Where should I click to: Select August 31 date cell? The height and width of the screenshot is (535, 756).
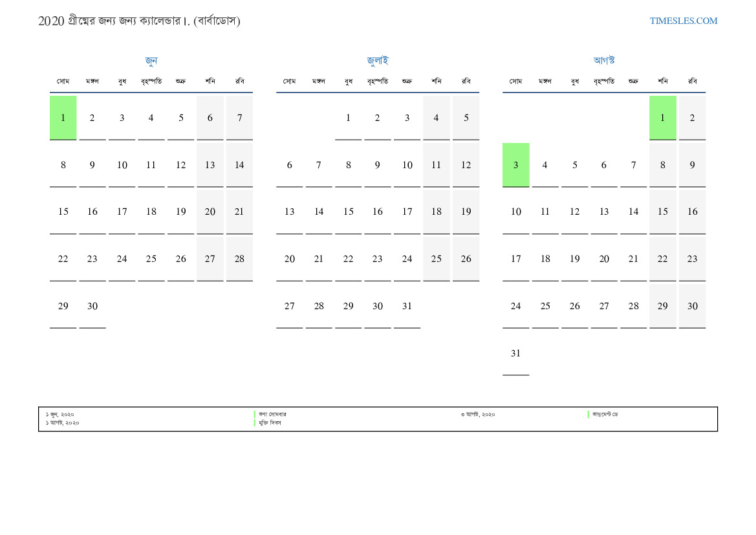(x=515, y=354)
